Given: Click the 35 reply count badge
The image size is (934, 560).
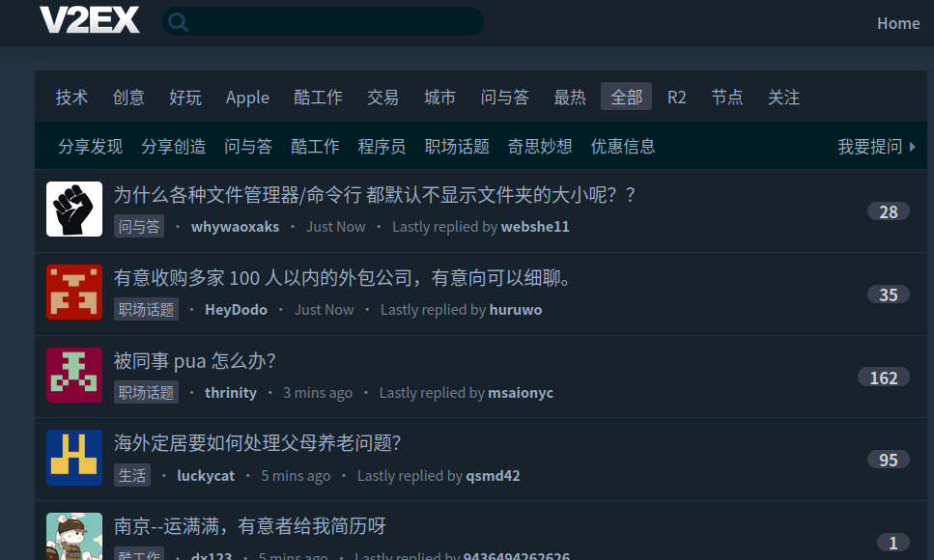Looking at the screenshot, I should 888,294.
